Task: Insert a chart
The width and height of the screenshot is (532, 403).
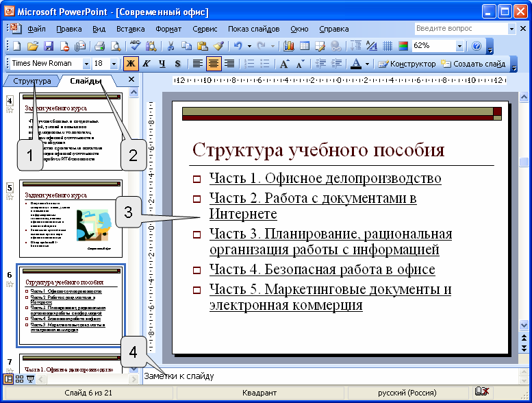Action: tap(289, 46)
